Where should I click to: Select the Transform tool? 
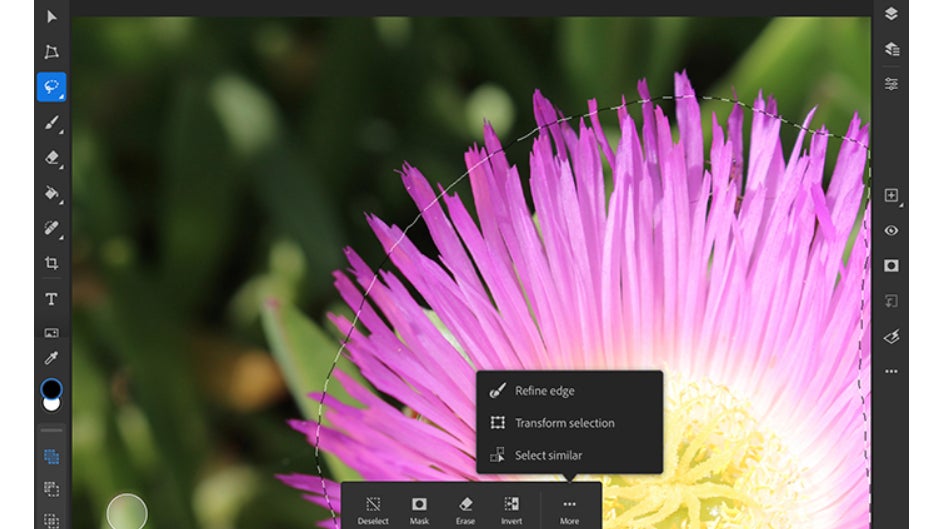click(52, 52)
